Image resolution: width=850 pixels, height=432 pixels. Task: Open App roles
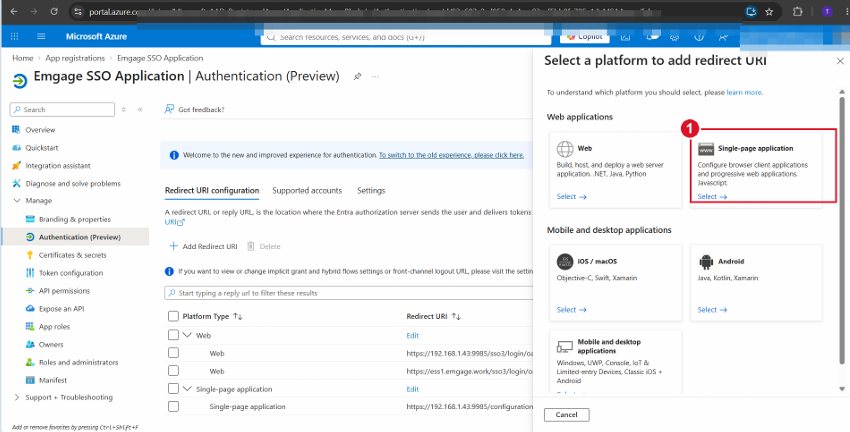(x=54, y=326)
